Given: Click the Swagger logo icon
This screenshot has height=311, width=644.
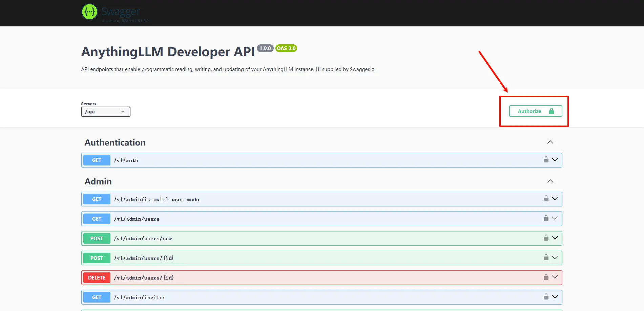Looking at the screenshot, I should (x=89, y=12).
